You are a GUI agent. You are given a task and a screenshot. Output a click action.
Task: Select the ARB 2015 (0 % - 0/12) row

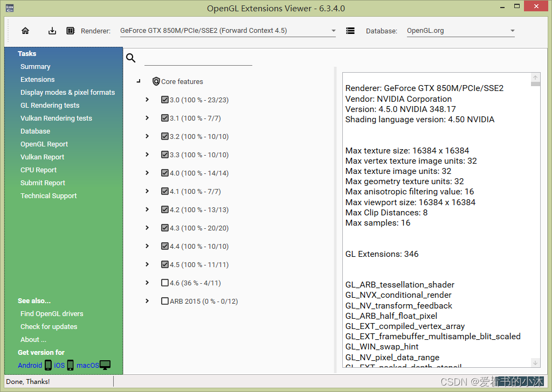(204, 302)
